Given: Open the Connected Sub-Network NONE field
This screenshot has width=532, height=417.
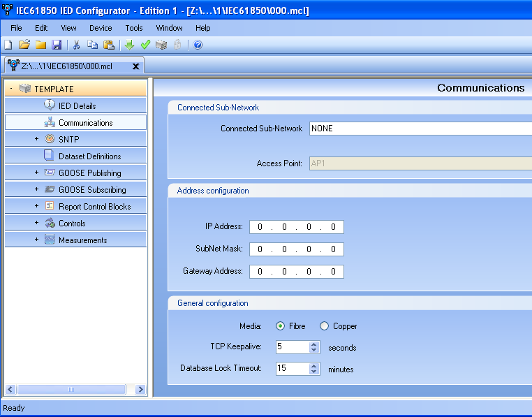Looking at the screenshot, I should click(420, 129).
